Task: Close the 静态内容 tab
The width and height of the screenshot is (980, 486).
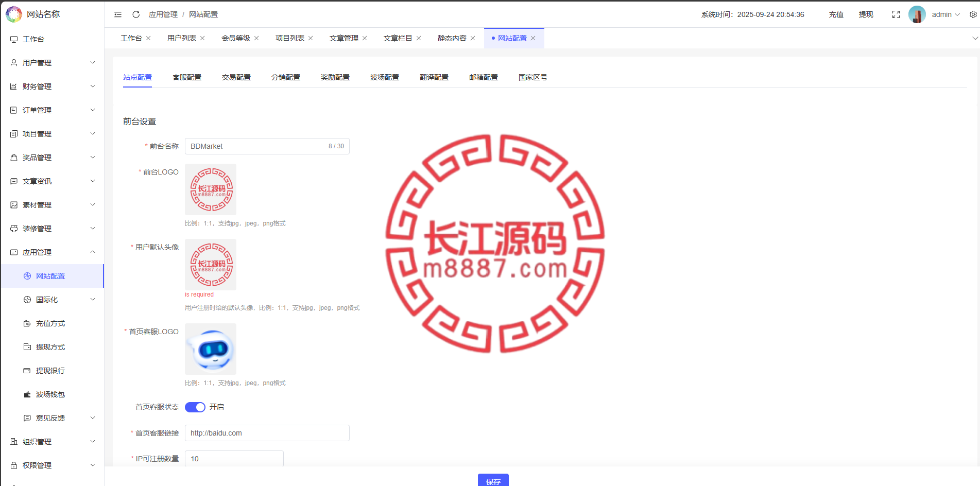Action: pyautogui.click(x=473, y=38)
